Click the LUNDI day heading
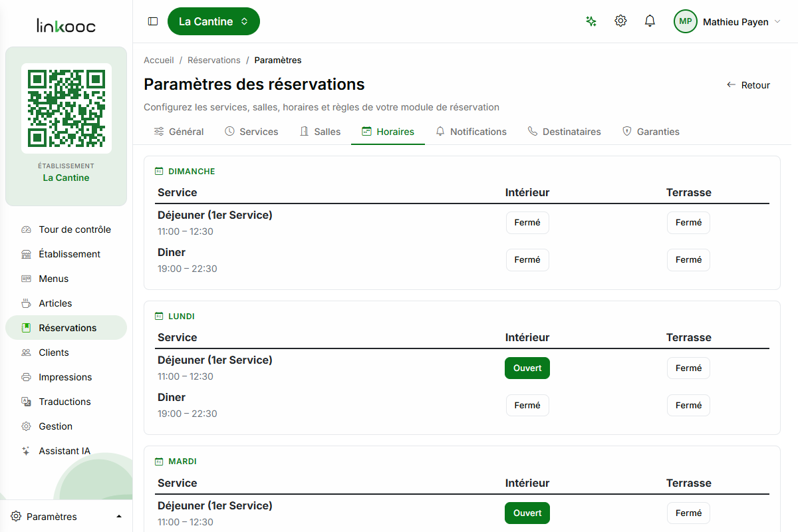 (182, 317)
